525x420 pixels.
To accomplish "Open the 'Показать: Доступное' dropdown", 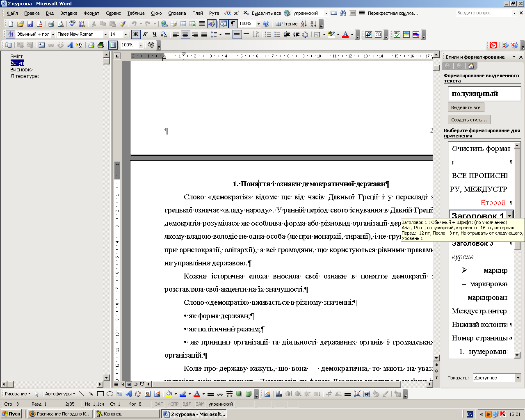I will click(x=518, y=378).
